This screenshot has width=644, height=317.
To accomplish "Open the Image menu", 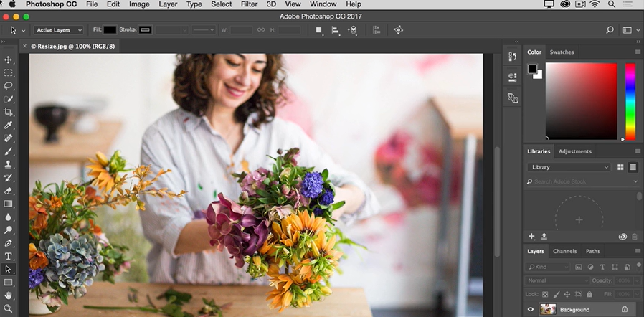I will (x=139, y=4).
